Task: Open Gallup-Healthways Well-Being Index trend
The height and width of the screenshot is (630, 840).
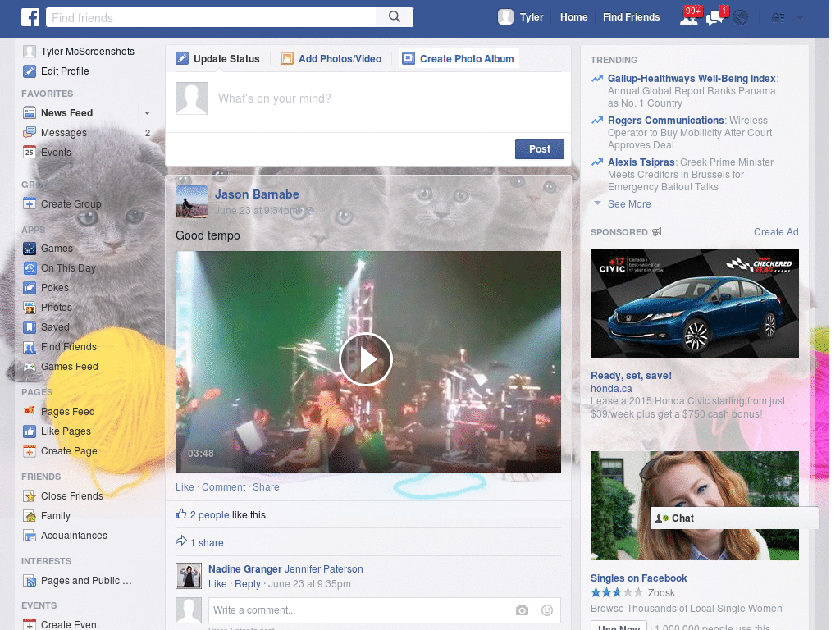Action: 691,79
